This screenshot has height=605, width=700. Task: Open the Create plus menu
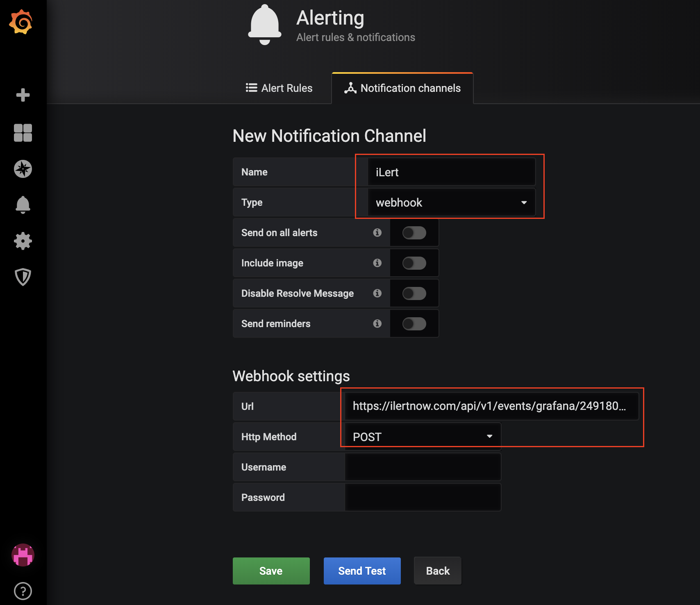click(x=23, y=95)
